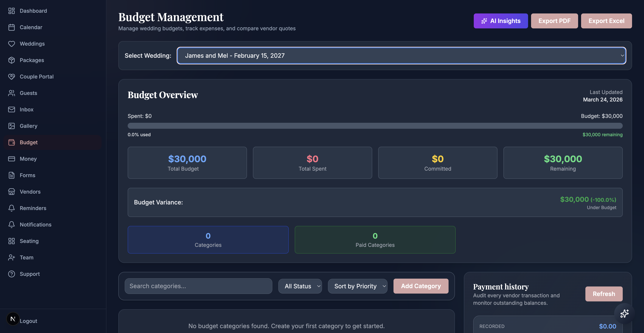
Task: Open the Select Wedding dropdown
Action: coord(401,55)
